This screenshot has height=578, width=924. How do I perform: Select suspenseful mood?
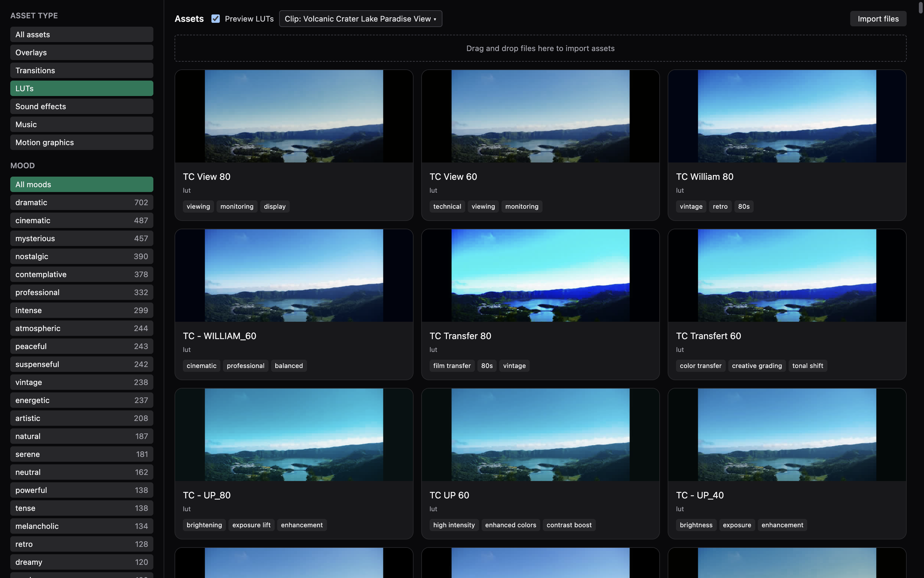[x=82, y=364]
